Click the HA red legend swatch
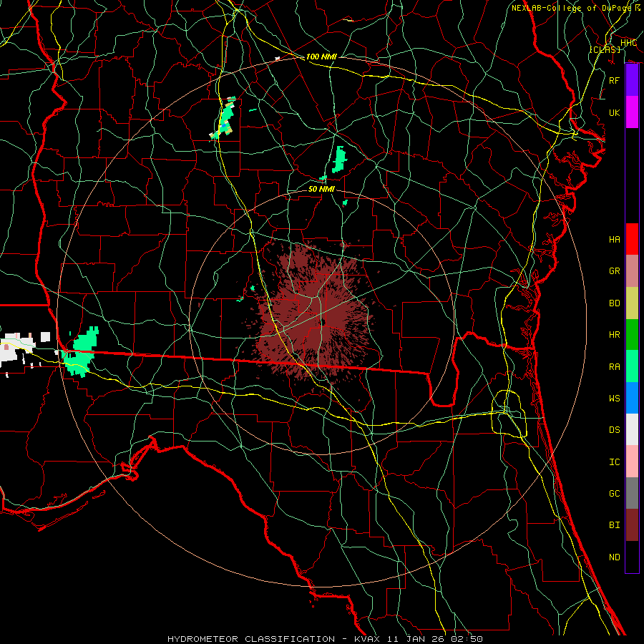This screenshot has height=644, width=644. 632,239
